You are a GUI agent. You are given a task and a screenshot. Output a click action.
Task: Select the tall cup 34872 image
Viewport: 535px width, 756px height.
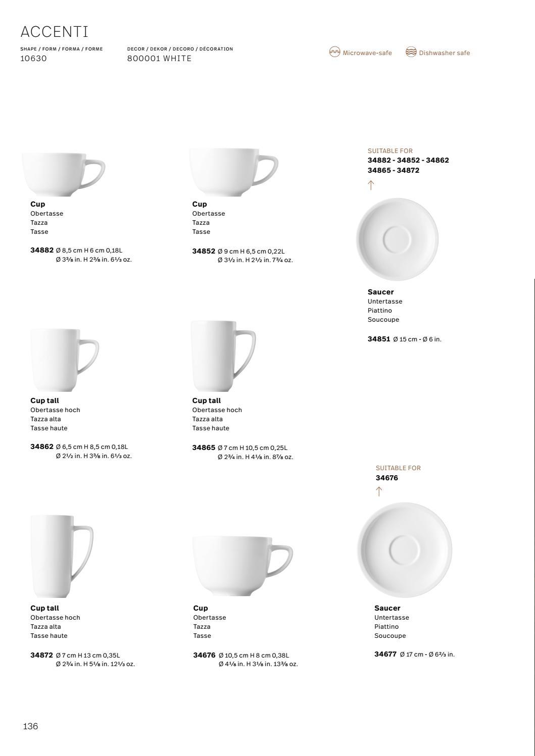click(62, 557)
